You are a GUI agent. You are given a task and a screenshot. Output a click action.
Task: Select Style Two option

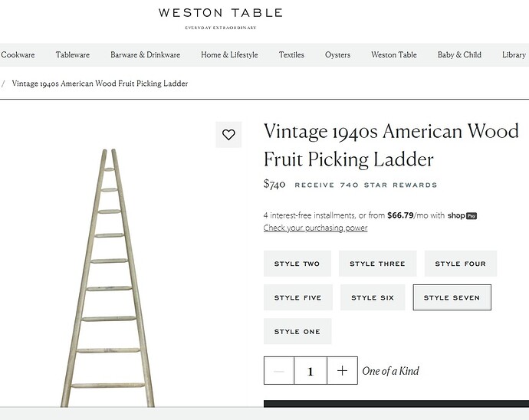pyautogui.click(x=297, y=264)
